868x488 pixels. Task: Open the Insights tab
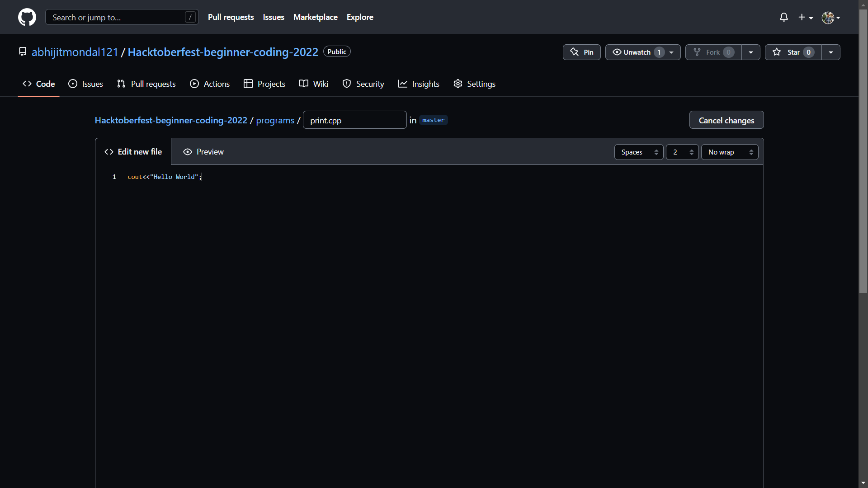(419, 84)
